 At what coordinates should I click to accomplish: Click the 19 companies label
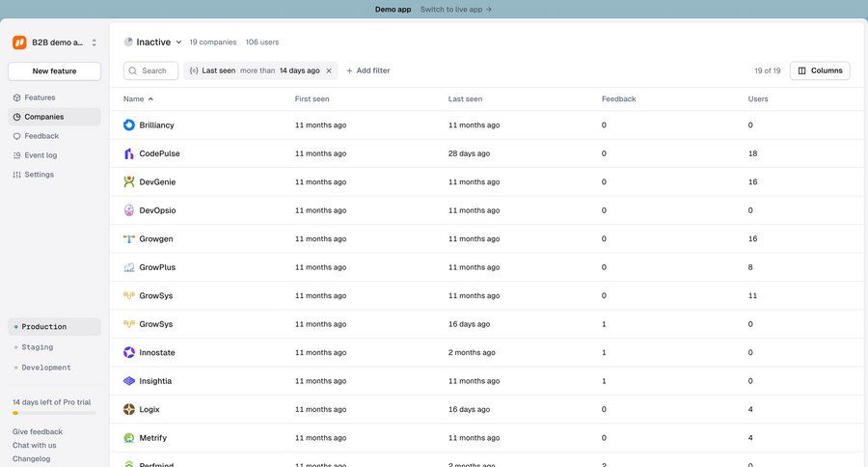coord(213,42)
